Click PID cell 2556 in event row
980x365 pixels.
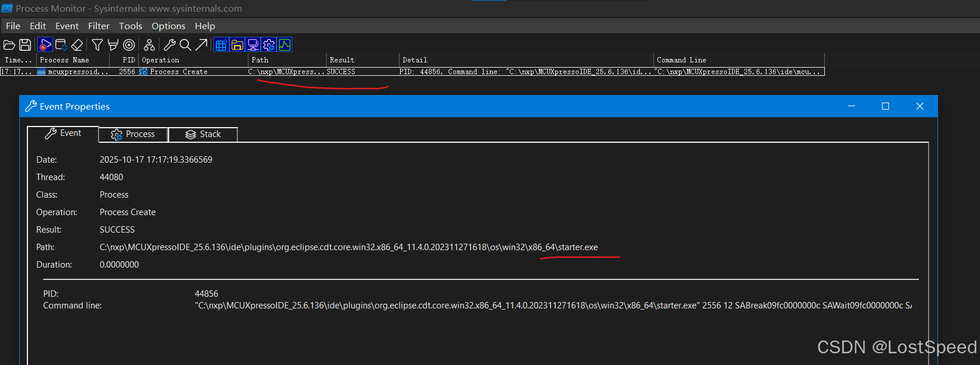click(127, 72)
